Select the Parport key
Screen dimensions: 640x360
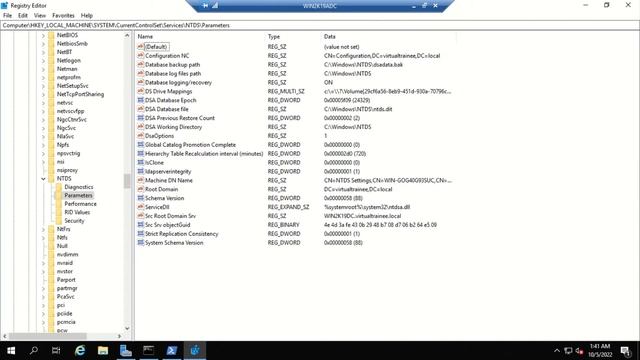(66, 280)
